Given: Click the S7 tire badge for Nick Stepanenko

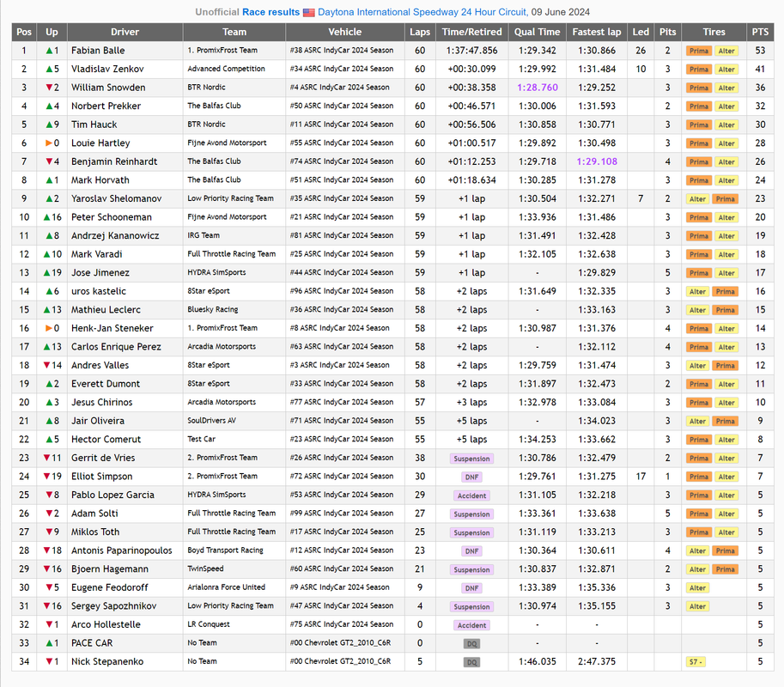Looking at the screenshot, I should click(696, 662).
